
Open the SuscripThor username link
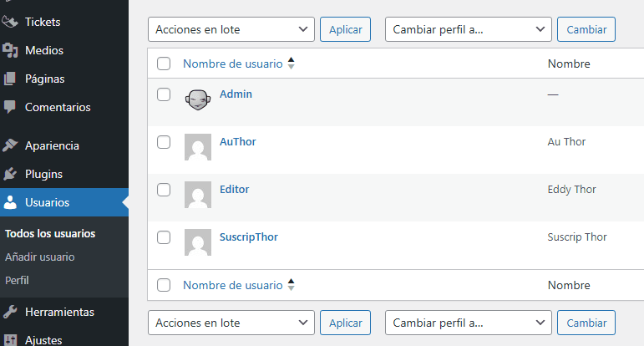(249, 237)
